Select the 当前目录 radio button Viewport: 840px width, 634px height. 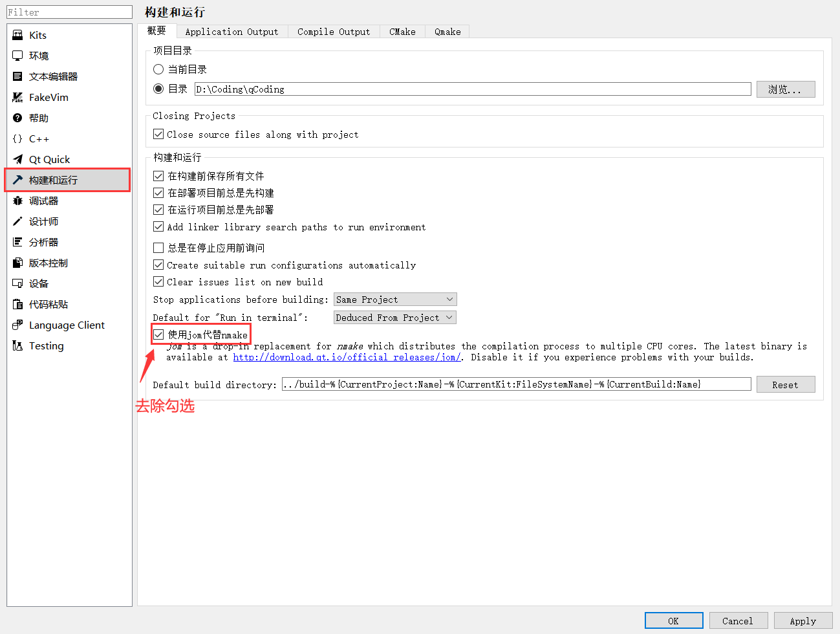point(158,69)
